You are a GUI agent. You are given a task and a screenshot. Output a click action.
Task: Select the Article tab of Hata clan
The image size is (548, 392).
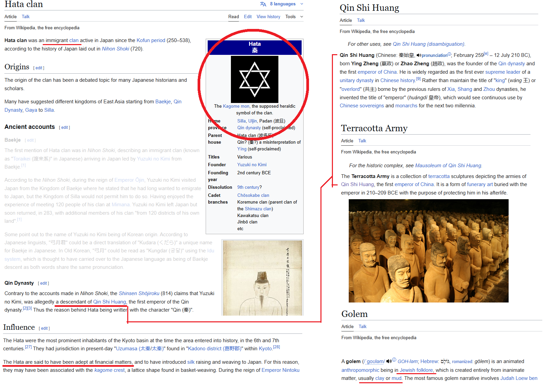pos(10,16)
